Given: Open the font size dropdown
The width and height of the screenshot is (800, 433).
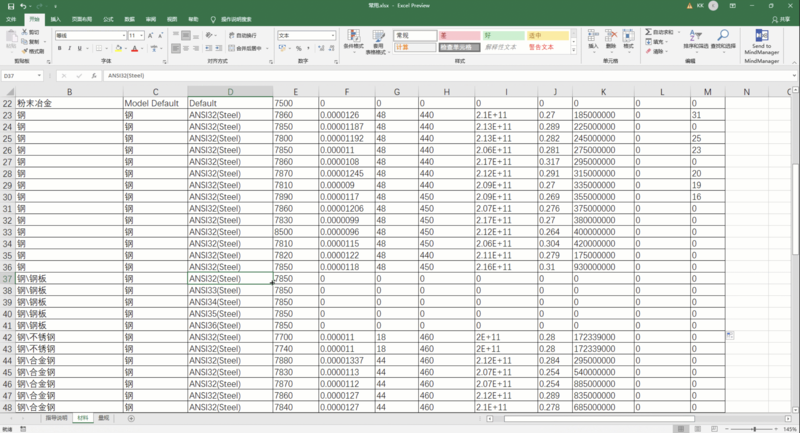Looking at the screenshot, I should pyautogui.click(x=142, y=35).
